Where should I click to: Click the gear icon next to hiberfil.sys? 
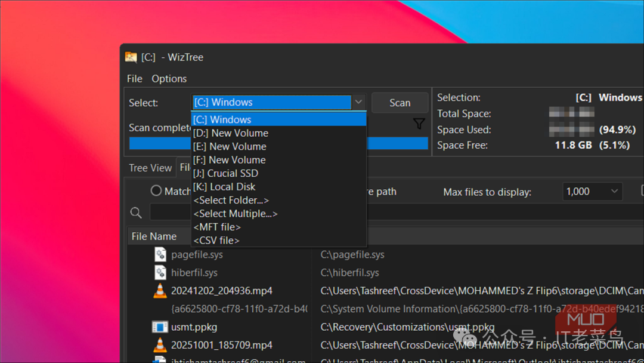pyautogui.click(x=160, y=272)
